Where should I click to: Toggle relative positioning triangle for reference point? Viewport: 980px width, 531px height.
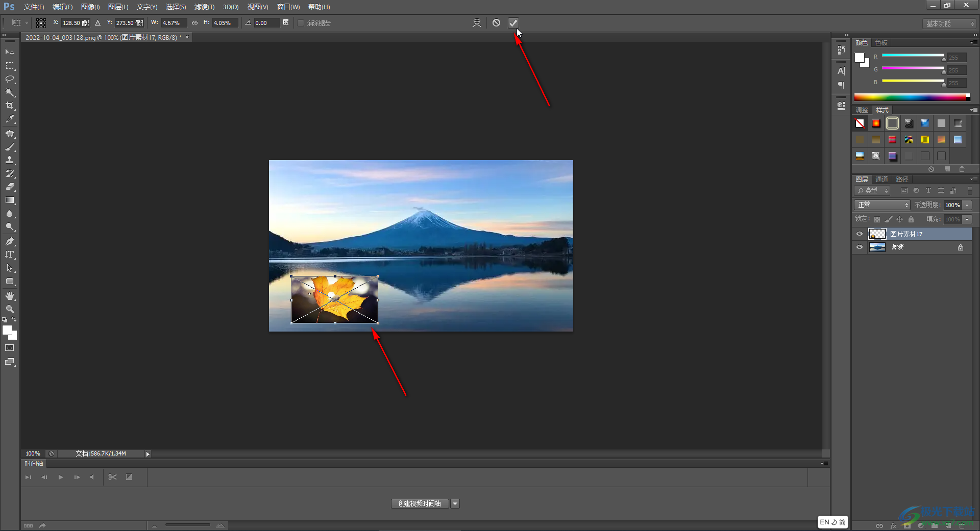(x=97, y=23)
